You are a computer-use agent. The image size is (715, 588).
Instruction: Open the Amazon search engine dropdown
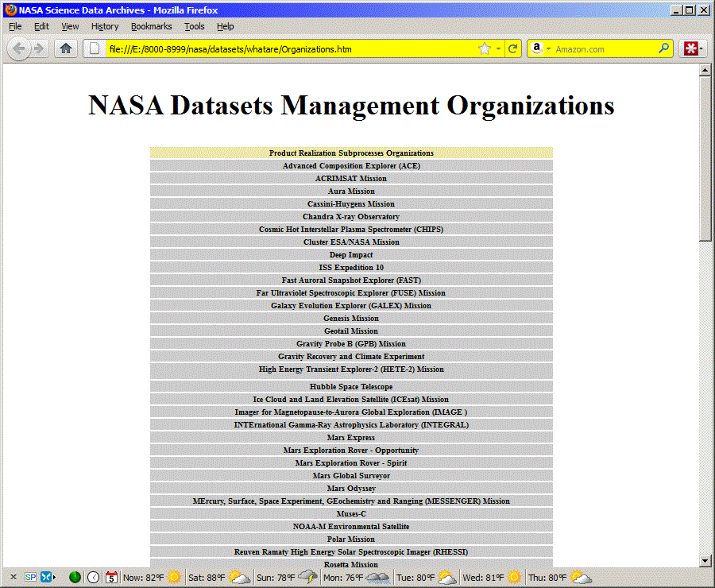[548, 48]
